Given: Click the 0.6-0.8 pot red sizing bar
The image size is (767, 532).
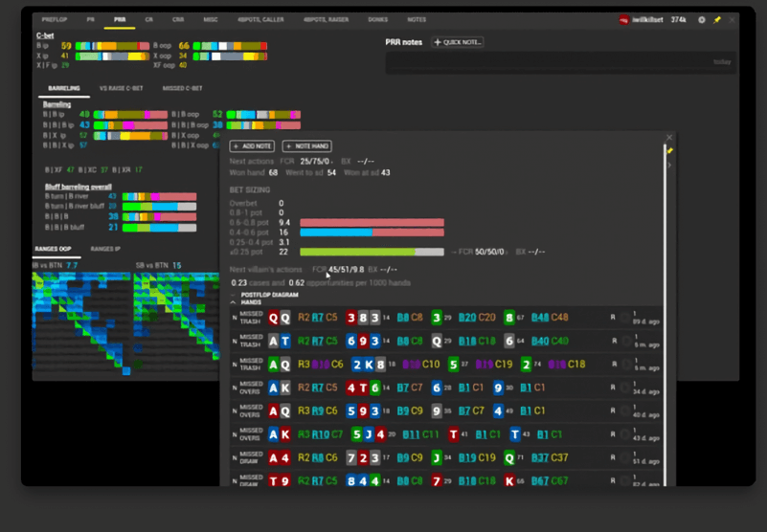Looking at the screenshot, I should click(x=372, y=223).
